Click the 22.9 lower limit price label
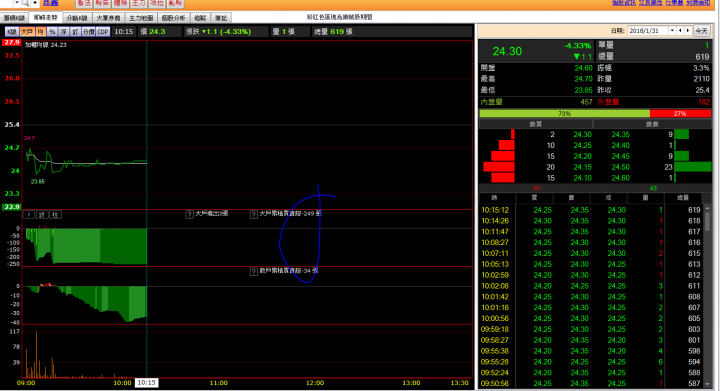 [x=12, y=207]
